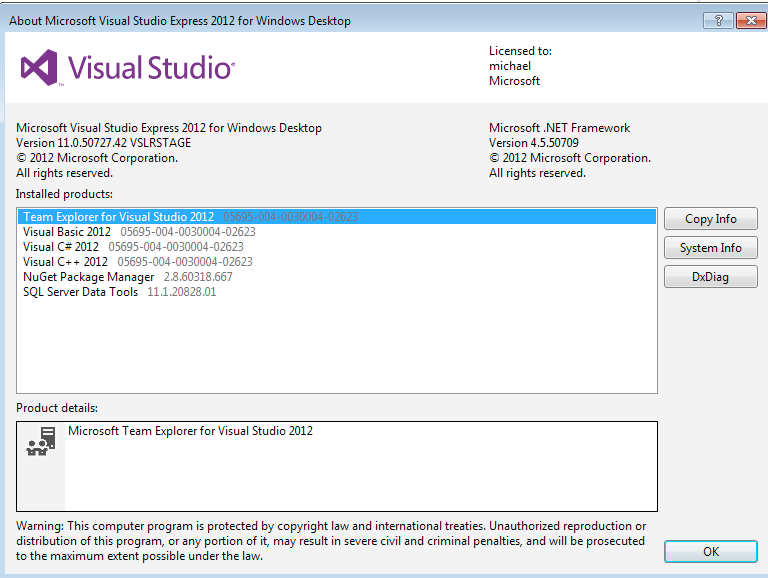The height and width of the screenshot is (578, 768).
Task: Click the NuGet version 2.8.60318.667
Action: 198,277
